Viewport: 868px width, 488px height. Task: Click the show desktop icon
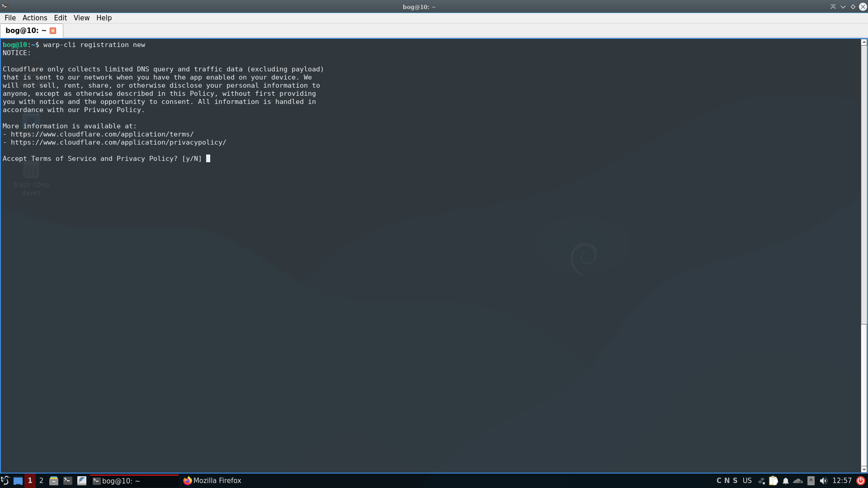(x=18, y=481)
